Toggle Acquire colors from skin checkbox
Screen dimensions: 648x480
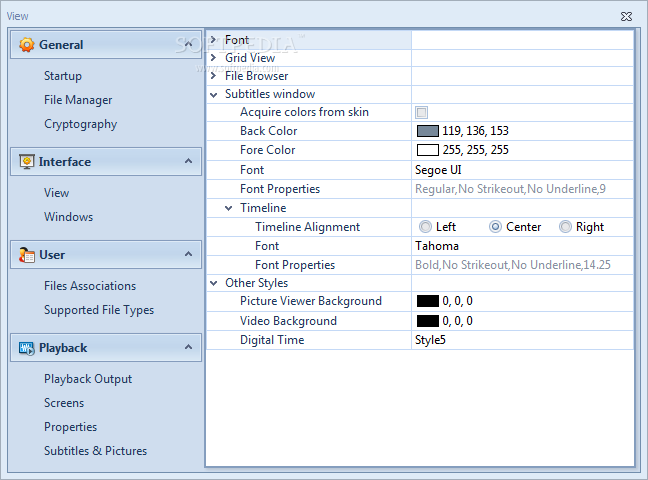[x=422, y=112]
